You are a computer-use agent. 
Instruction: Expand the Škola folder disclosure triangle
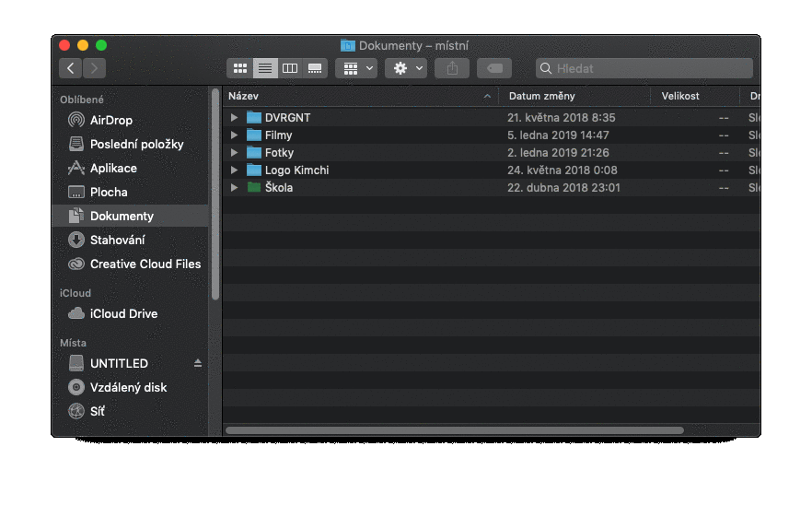[x=234, y=188]
